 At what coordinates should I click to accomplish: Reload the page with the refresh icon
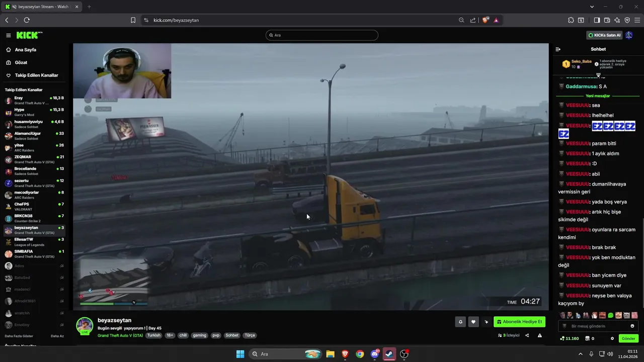tap(27, 20)
